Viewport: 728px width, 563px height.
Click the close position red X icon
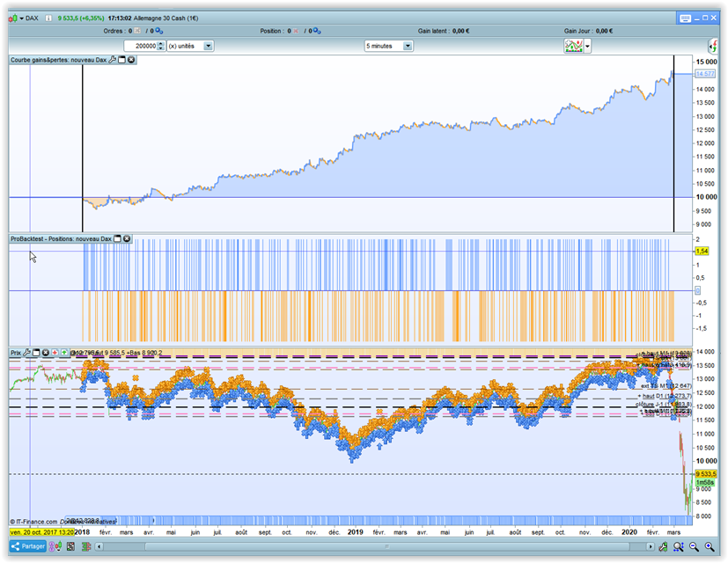(295, 31)
